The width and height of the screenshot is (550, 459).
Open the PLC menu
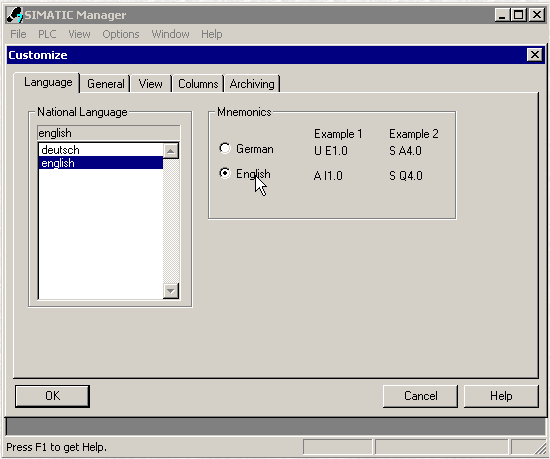(x=47, y=34)
